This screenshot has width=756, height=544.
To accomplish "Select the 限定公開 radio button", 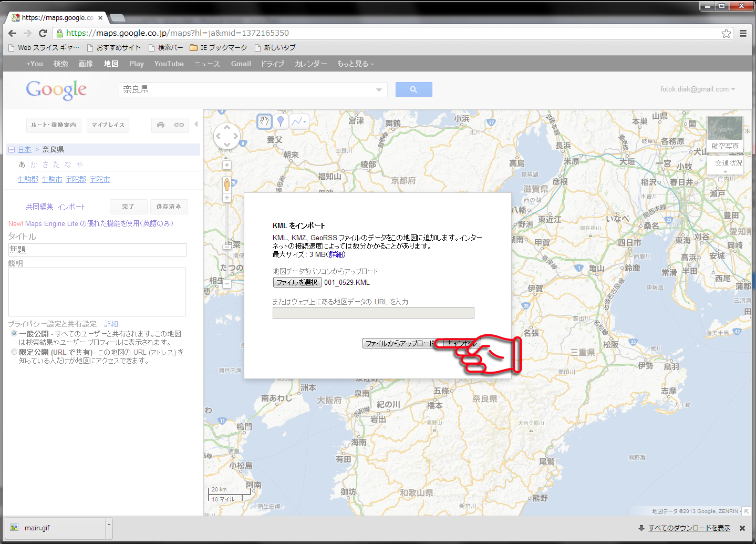I will point(14,352).
